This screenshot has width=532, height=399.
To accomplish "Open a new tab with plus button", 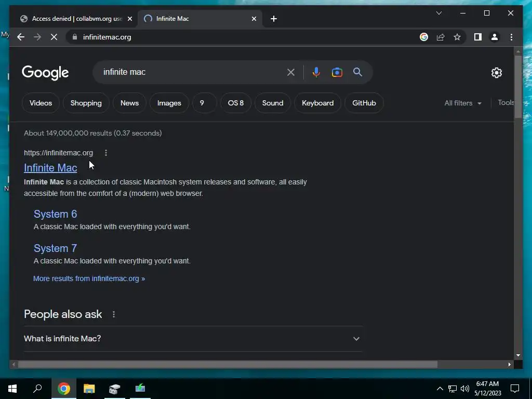I will 274,19.
